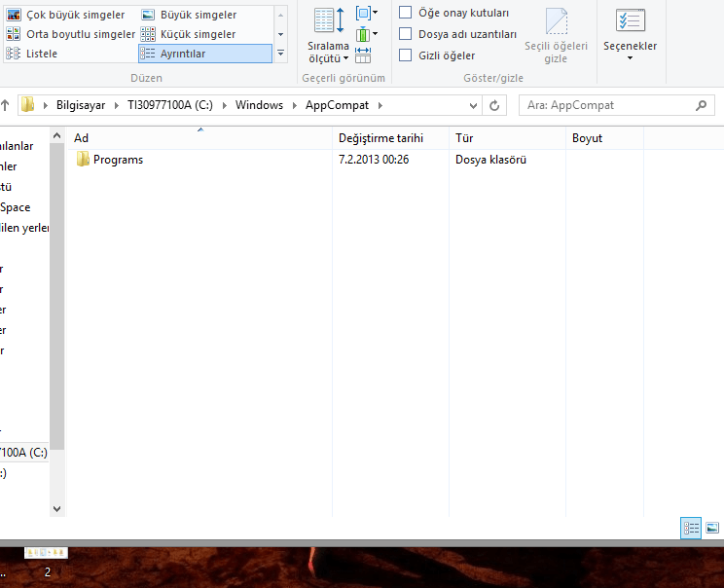Viewport: 724px width, 588px height.
Task: Sort by Değiştirme tarihi column header
Action: 380,138
